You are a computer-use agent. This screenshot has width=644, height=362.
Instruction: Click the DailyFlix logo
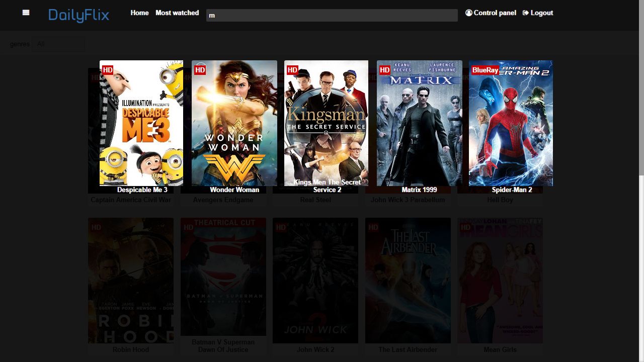pos(78,15)
